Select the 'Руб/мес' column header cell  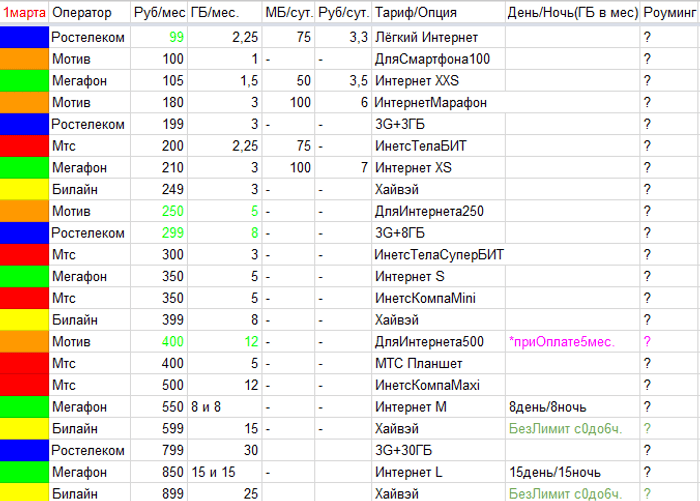click(159, 14)
